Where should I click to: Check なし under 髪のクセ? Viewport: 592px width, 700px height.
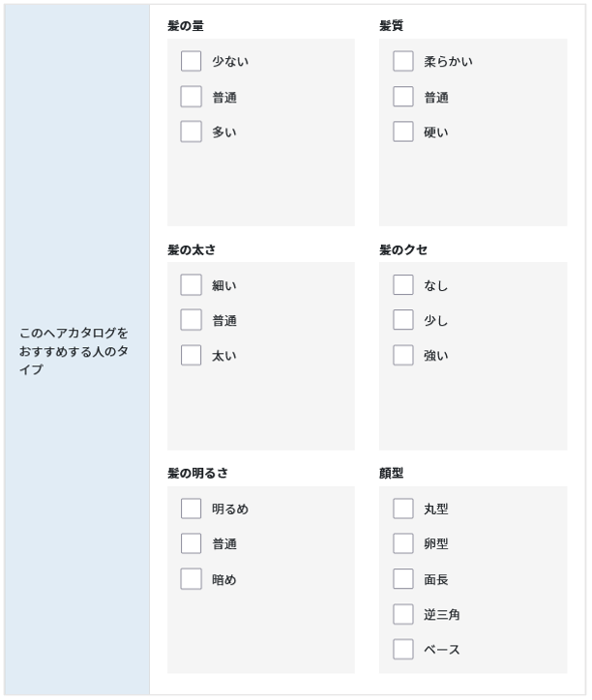(403, 285)
